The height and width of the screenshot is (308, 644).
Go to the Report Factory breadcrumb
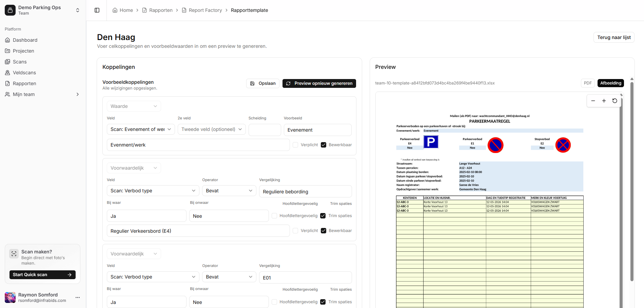202,10
